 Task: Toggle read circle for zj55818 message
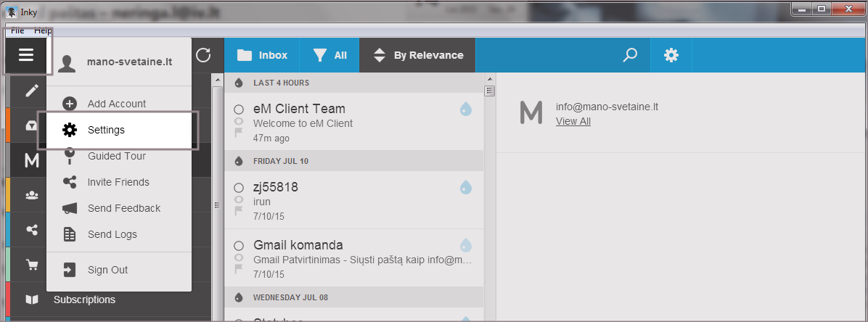coord(239,188)
